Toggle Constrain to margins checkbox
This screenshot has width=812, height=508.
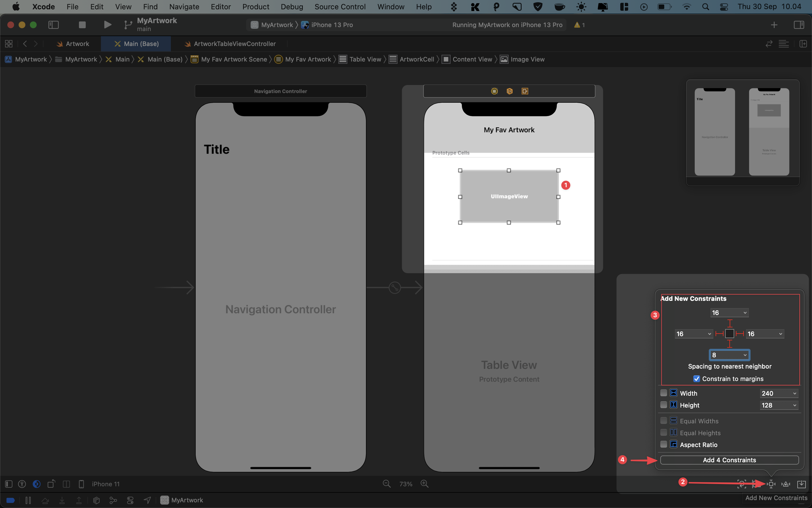(697, 379)
